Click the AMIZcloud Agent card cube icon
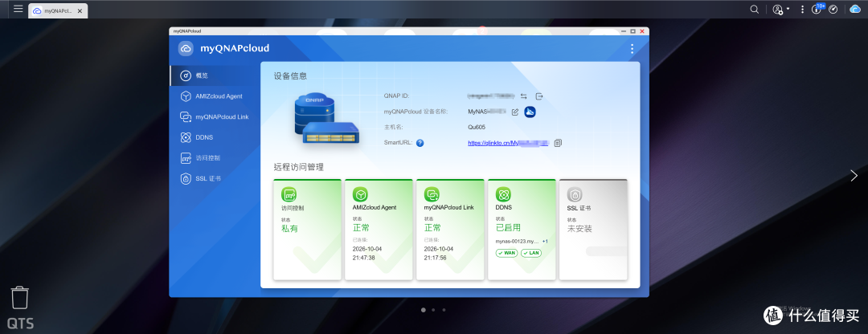This screenshot has width=868, height=334. (x=360, y=194)
